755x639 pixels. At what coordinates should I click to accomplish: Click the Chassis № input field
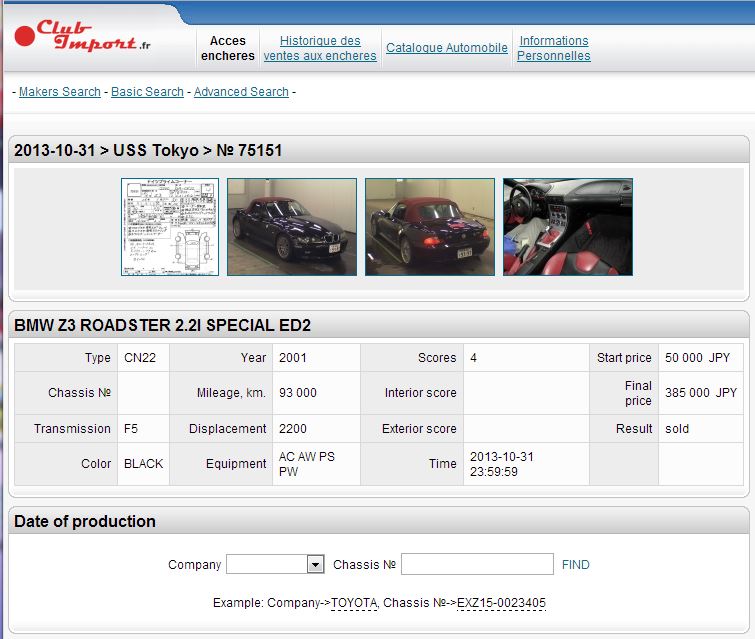pyautogui.click(x=477, y=565)
